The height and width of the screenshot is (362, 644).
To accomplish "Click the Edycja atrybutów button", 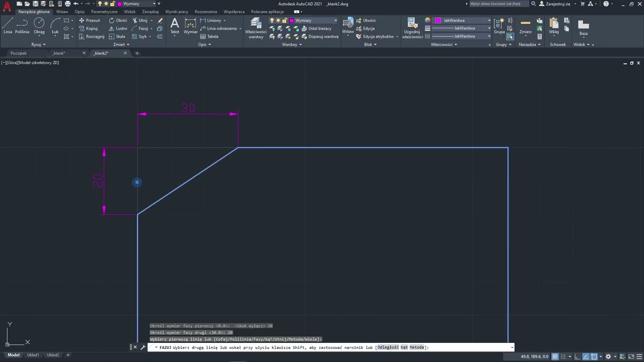I will pyautogui.click(x=375, y=37).
